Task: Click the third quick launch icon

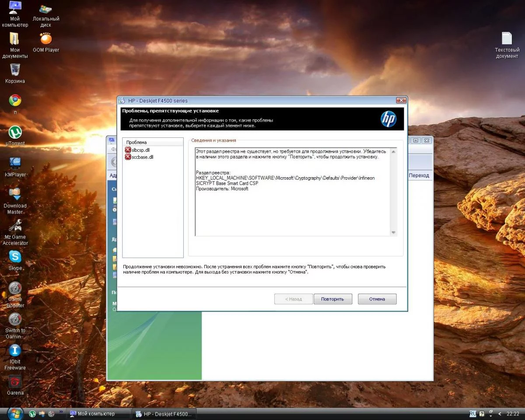Action: [51, 413]
